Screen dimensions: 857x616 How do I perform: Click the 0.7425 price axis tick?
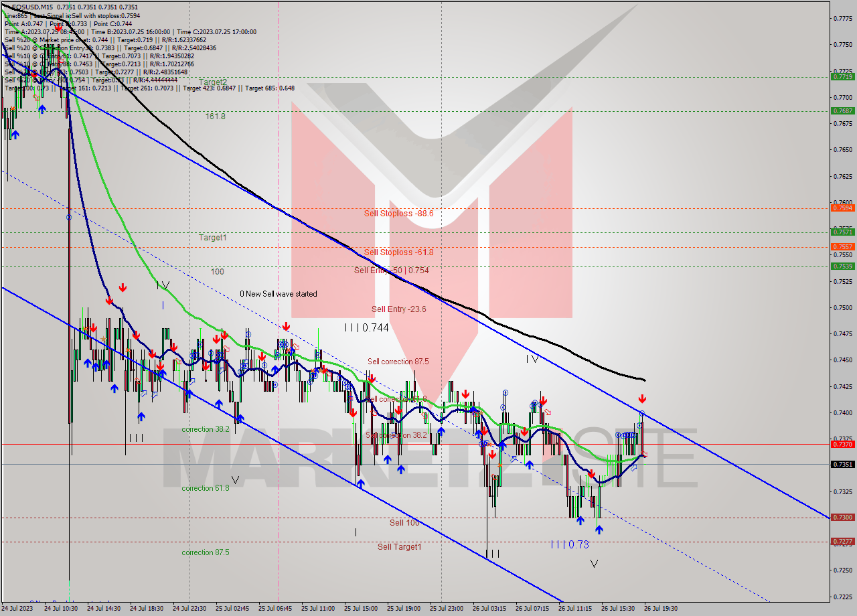point(842,386)
